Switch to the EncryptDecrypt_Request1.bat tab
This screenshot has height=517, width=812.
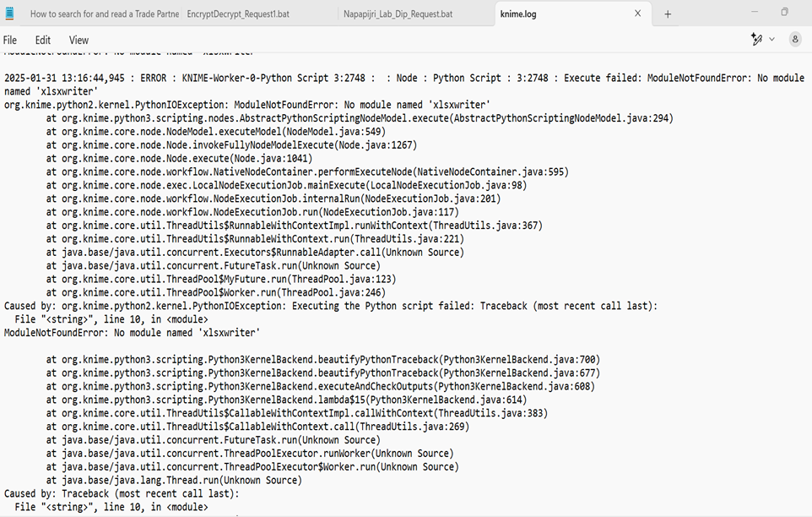(238, 14)
